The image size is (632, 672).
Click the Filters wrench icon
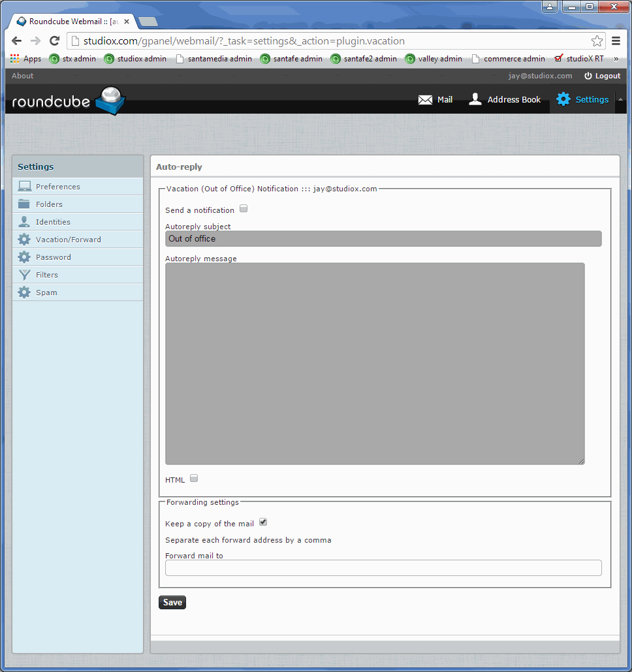(25, 274)
